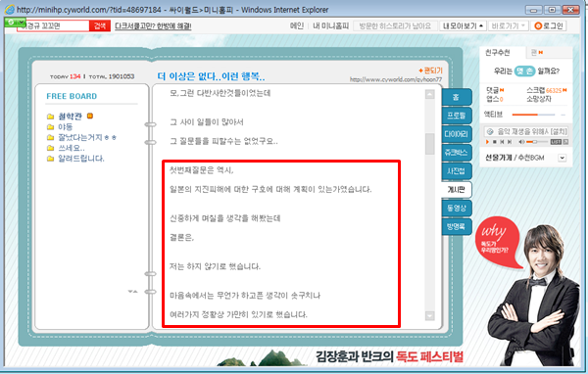The width and height of the screenshot is (588, 374).
Task: Open the music player LIST button
Action: (556, 142)
